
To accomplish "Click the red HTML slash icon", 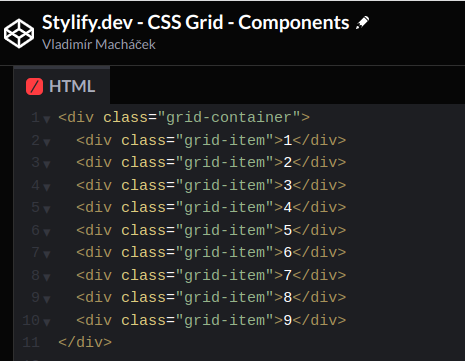I will [x=34, y=87].
